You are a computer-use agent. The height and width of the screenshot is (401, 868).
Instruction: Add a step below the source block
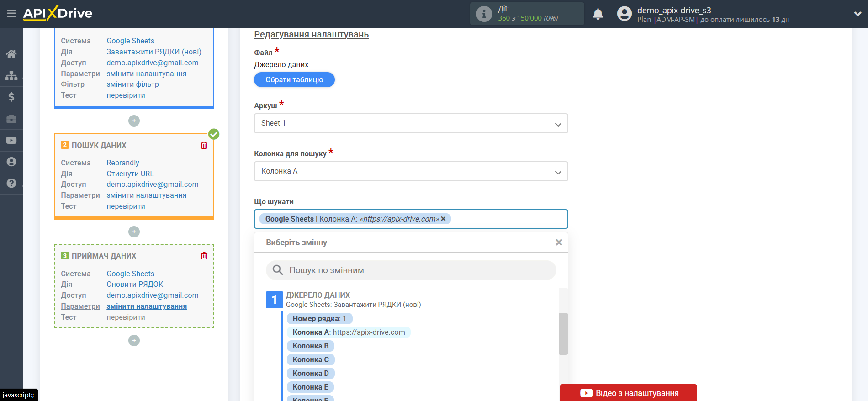134,121
